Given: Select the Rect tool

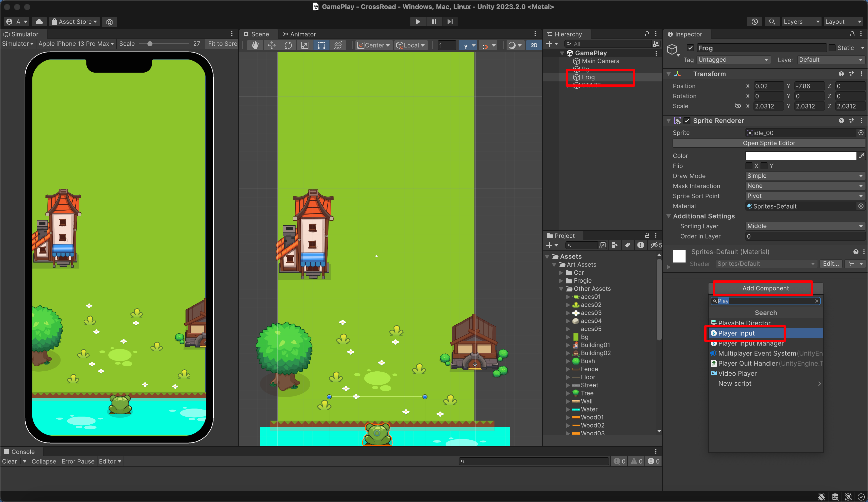Looking at the screenshot, I should [x=321, y=45].
